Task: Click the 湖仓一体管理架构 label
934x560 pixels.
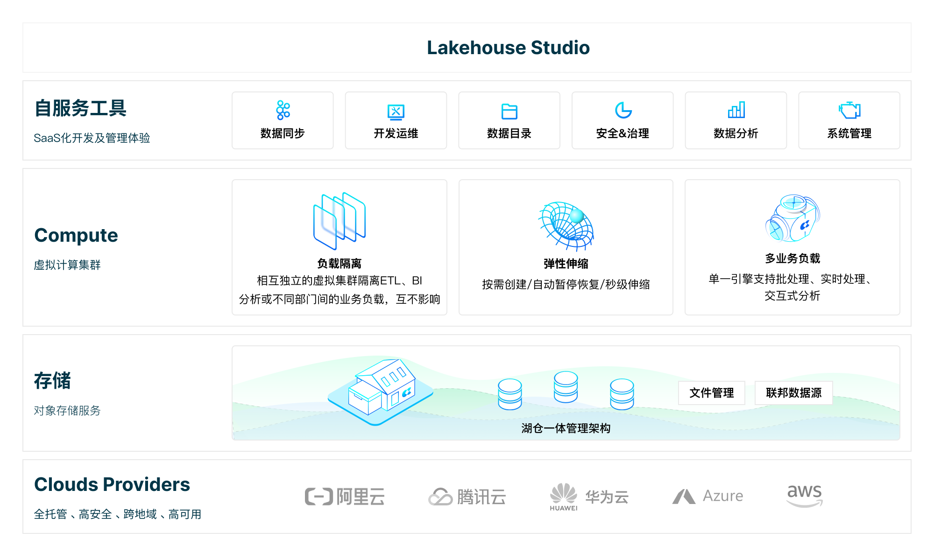Action: (x=566, y=428)
